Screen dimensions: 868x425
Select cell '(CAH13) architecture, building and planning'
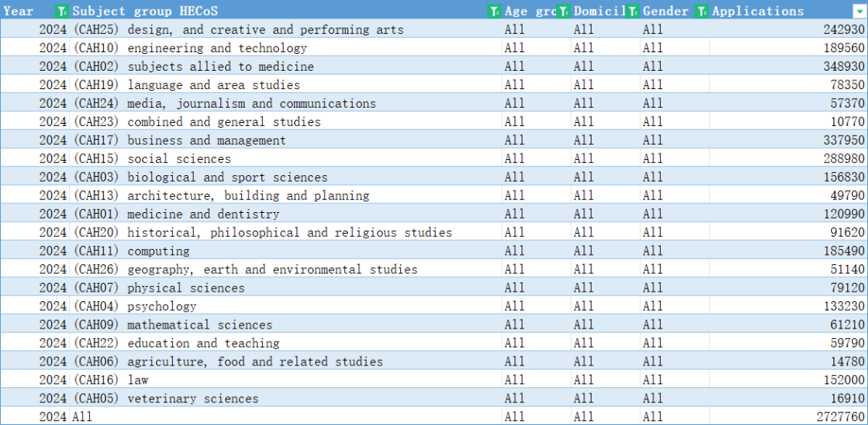(285, 195)
